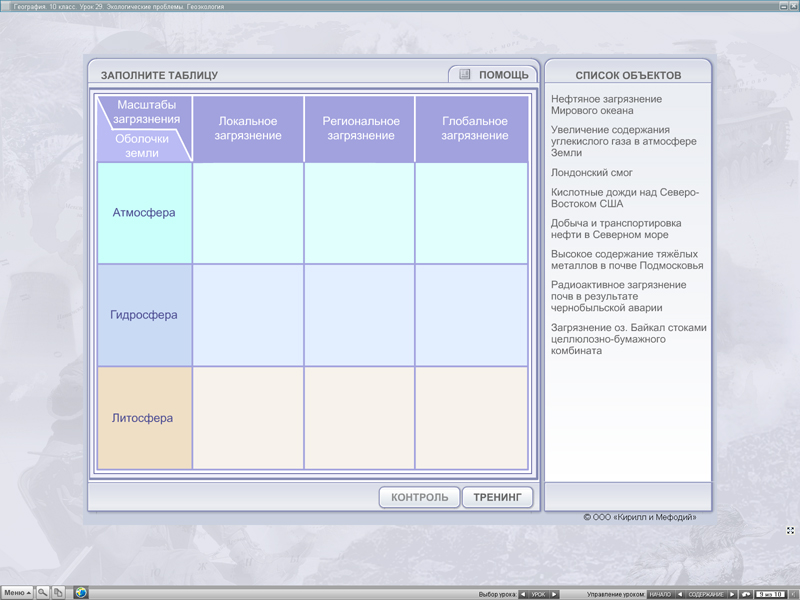The height and width of the screenshot is (600, 800).
Task: Click the 'Гидросфера' row header
Action: (x=144, y=315)
